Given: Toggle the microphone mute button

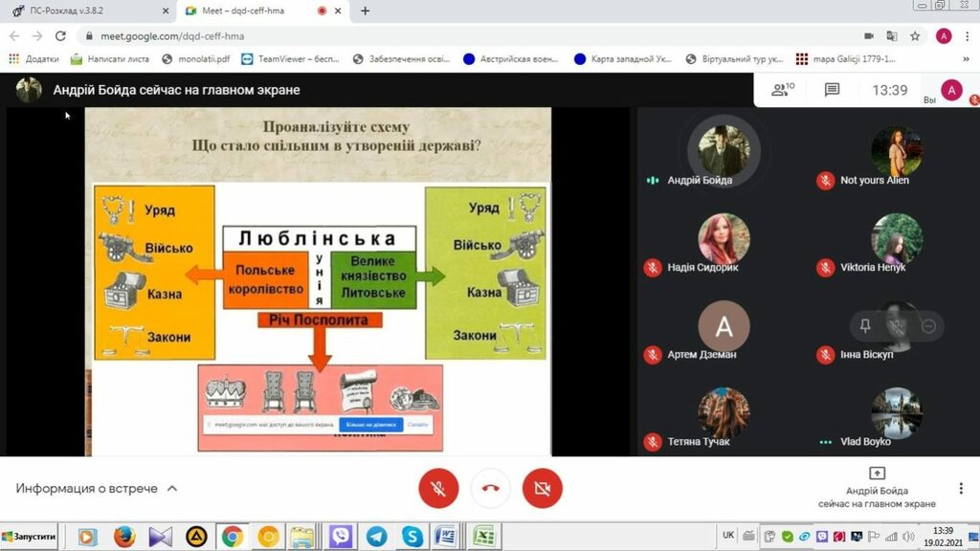Looking at the screenshot, I should pyautogui.click(x=438, y=489).
